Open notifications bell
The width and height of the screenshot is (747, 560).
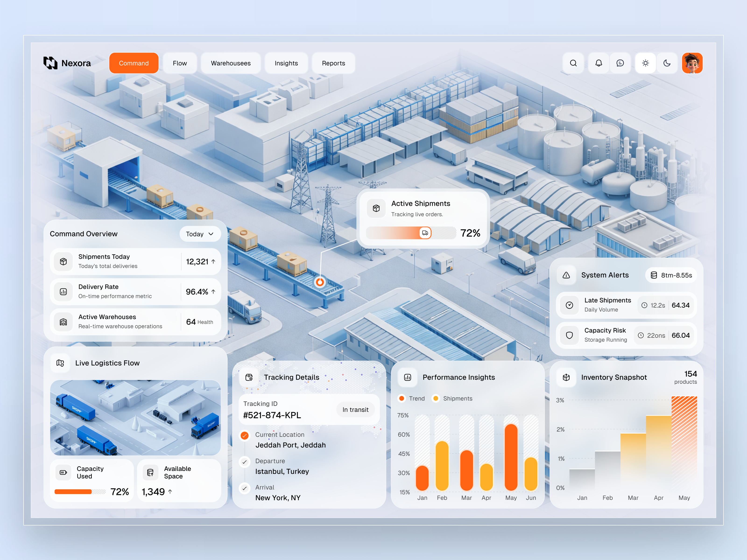598,63
